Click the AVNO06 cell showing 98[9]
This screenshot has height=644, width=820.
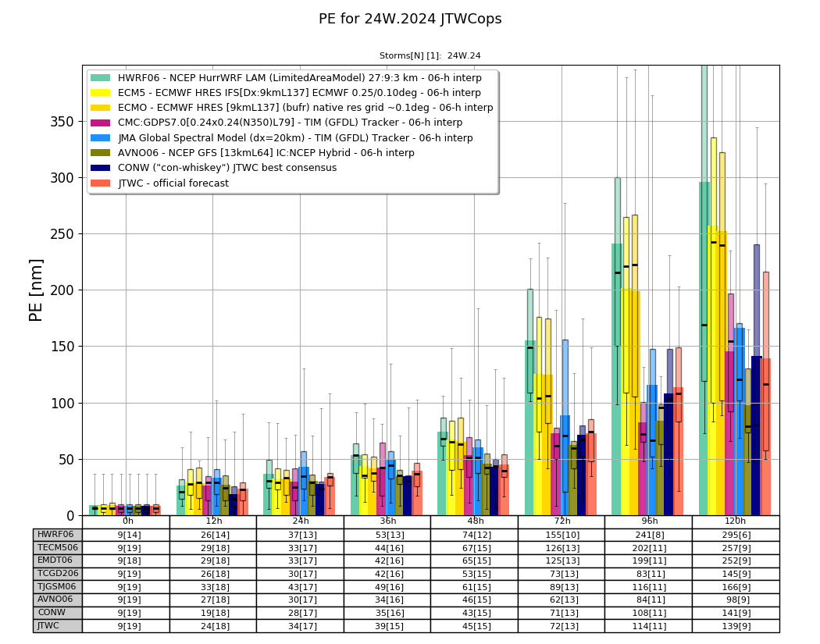tap(736, 600)
